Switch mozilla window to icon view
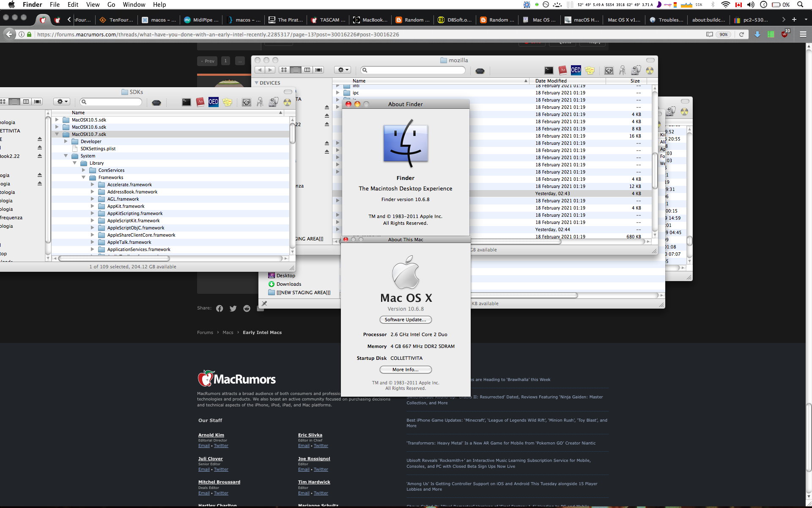Image resolution: width=812 pixels, height=508 pixels. (284, 70)
